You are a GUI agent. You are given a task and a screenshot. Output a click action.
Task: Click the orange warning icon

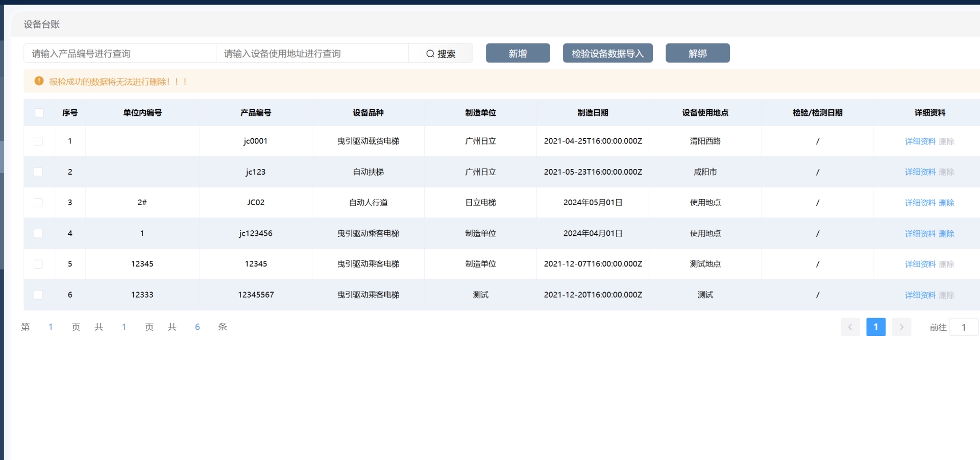[x=39, y=81]
